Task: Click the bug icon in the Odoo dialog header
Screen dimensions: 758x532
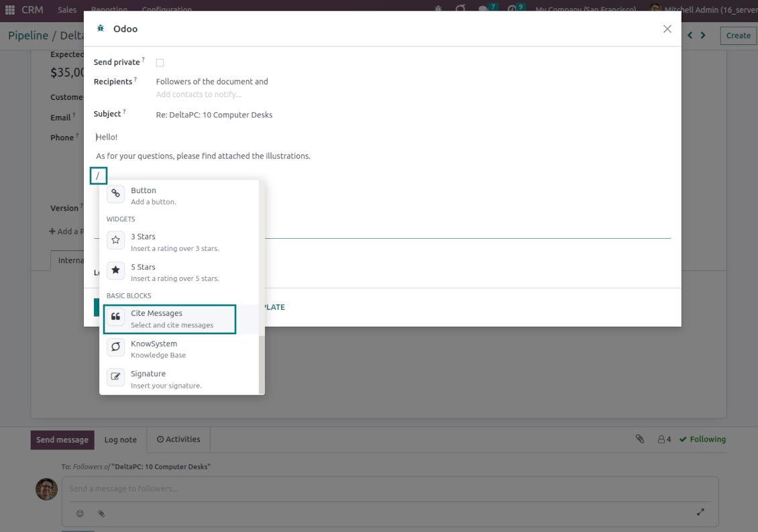Action: [101, 29]
